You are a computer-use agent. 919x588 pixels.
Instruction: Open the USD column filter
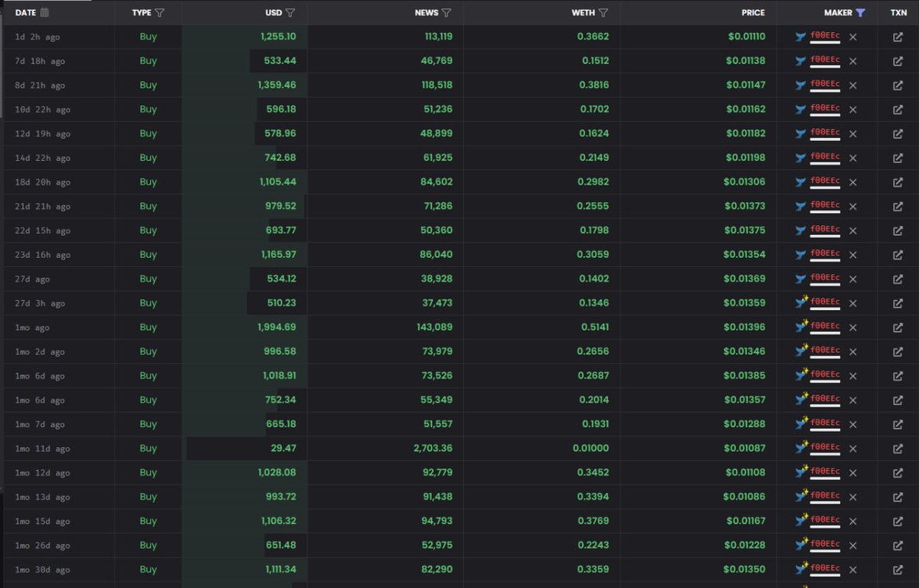[290, 12]
